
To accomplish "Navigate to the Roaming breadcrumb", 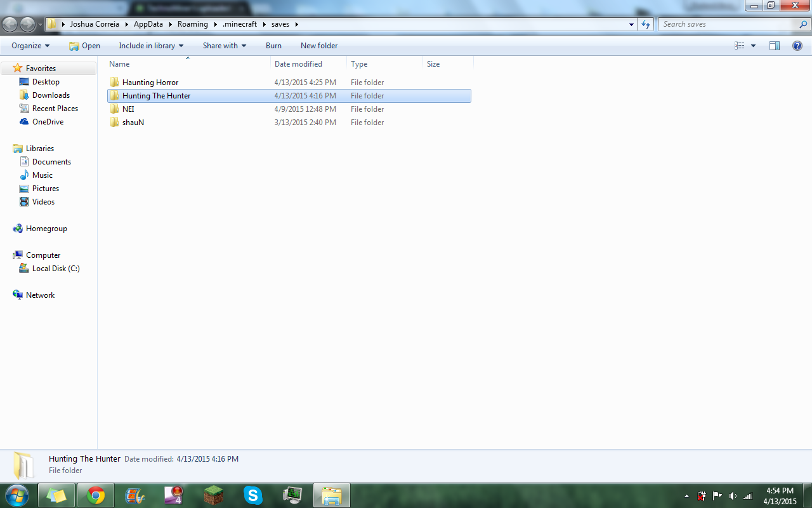I will click(193, 24).
